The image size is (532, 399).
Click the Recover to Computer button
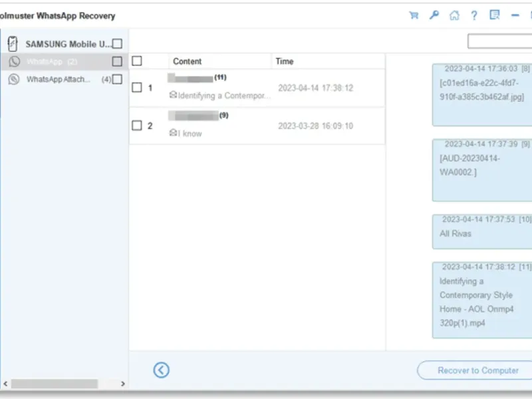477,370
